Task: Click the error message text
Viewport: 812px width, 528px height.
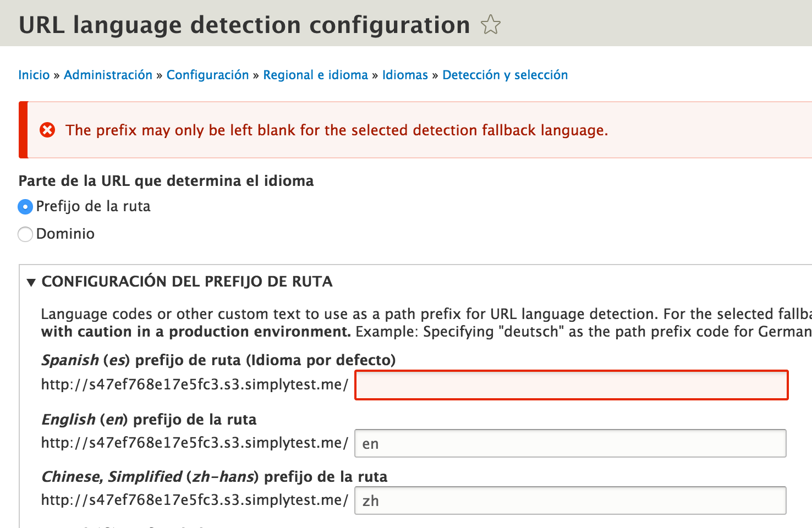Action: (337, 130)
